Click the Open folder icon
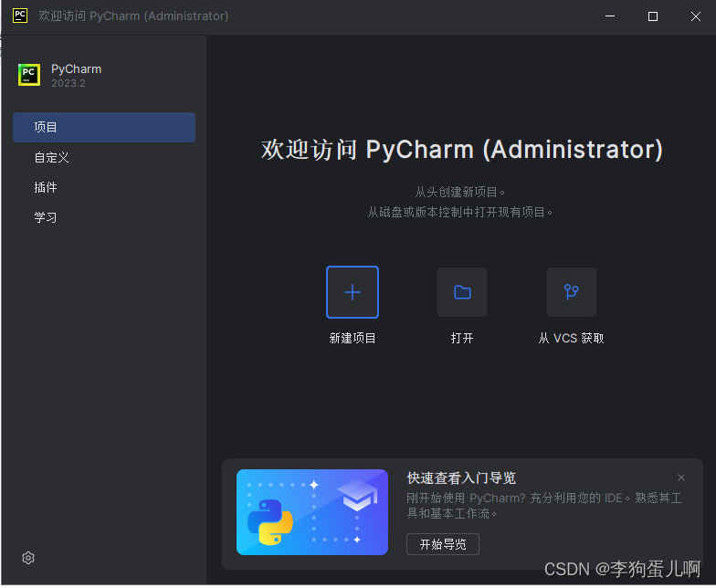716x588 pixels. point(462,292)
